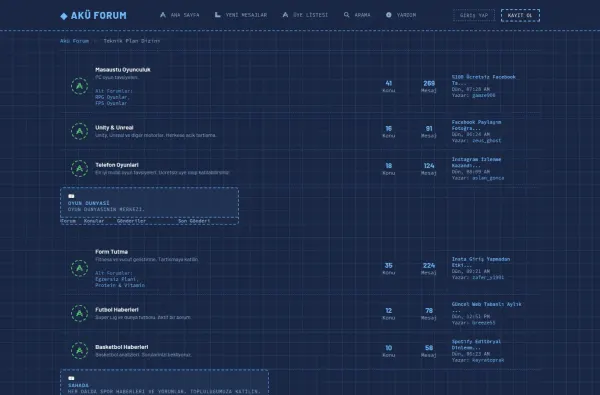Open the Egzersiz Plani sub-forum
The width and height of the screenshot is (600, 395).
click(x=116, y=279)
